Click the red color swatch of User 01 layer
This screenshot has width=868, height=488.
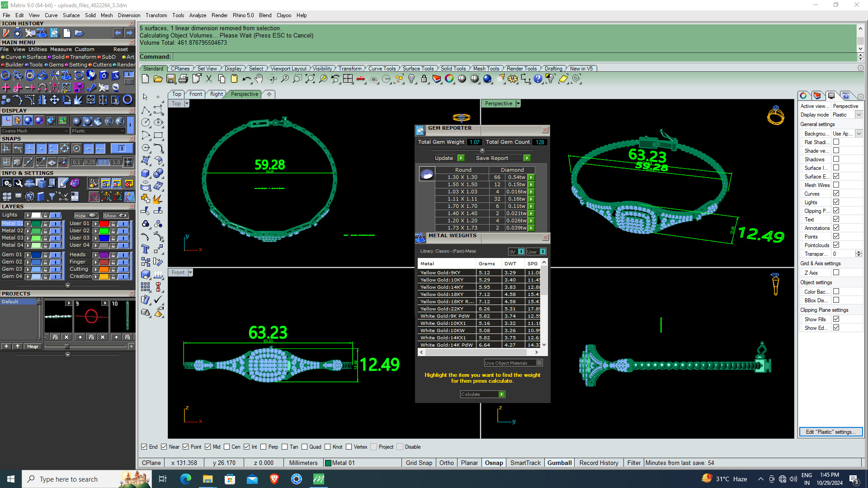(x=104, y=224)
